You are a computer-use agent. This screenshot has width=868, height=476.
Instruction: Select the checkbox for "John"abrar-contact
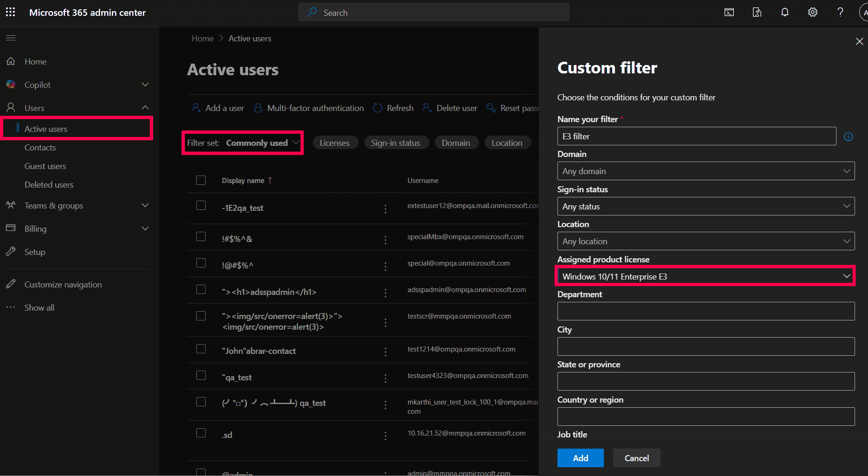coord(201,349)
